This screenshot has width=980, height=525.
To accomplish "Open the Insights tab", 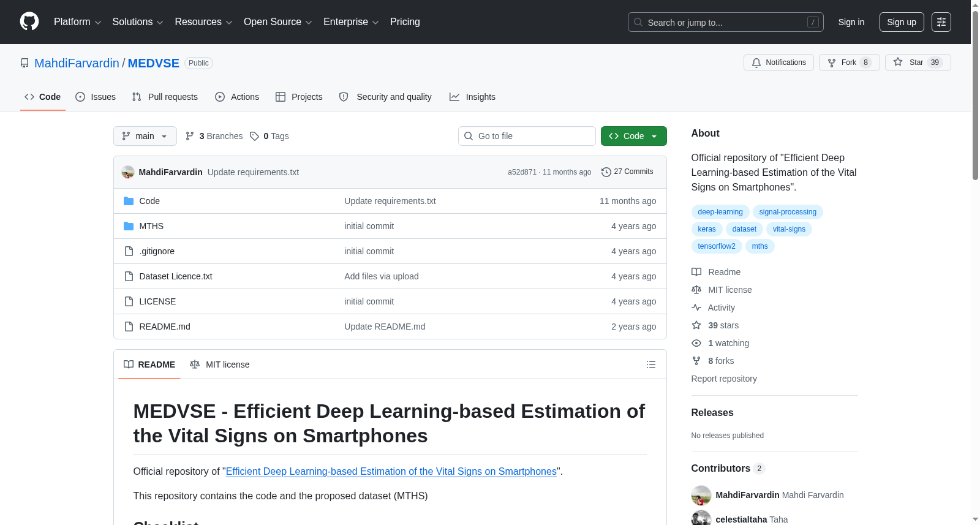I will (472, 97).
